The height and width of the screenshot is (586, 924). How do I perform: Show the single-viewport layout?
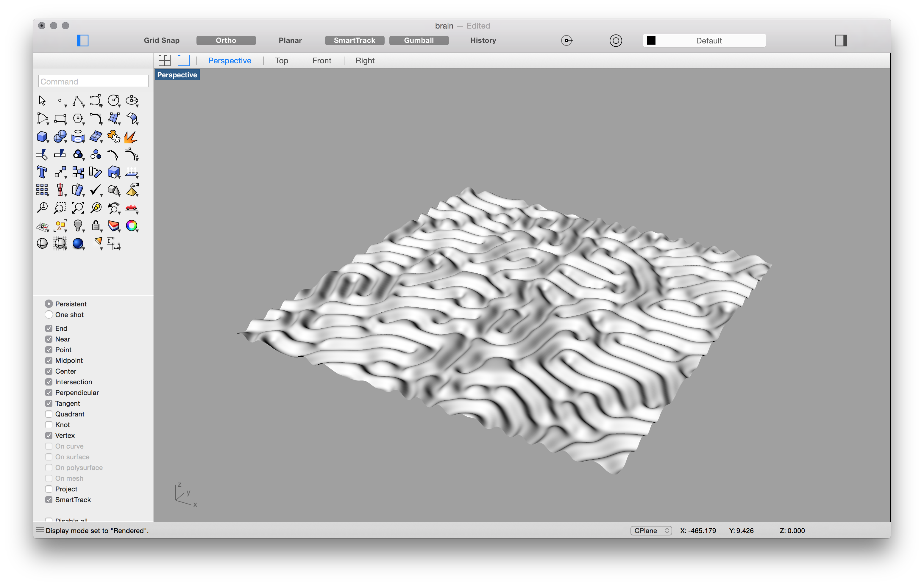(x=183, y=60)
